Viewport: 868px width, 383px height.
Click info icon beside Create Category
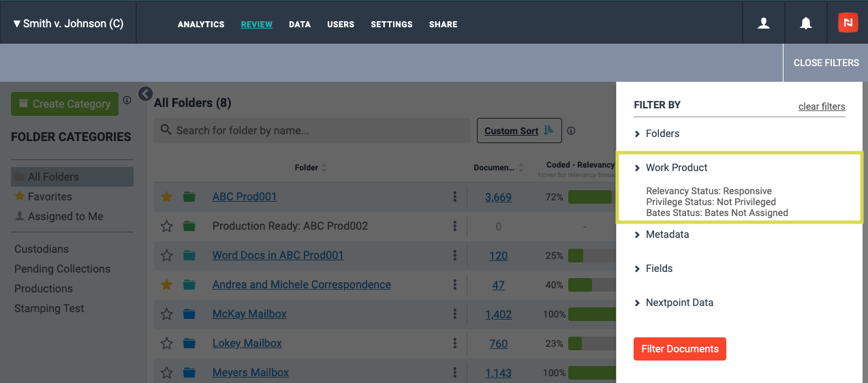127,100
